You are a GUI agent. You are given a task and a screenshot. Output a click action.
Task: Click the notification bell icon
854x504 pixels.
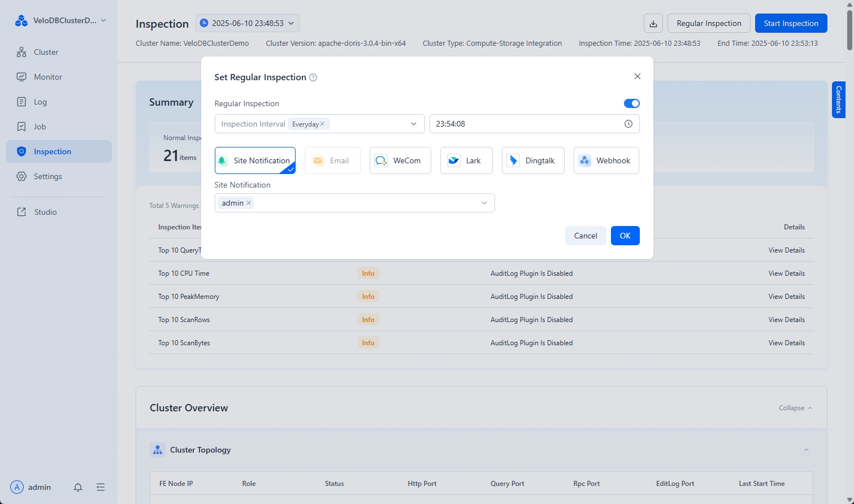tap(78, 487)
